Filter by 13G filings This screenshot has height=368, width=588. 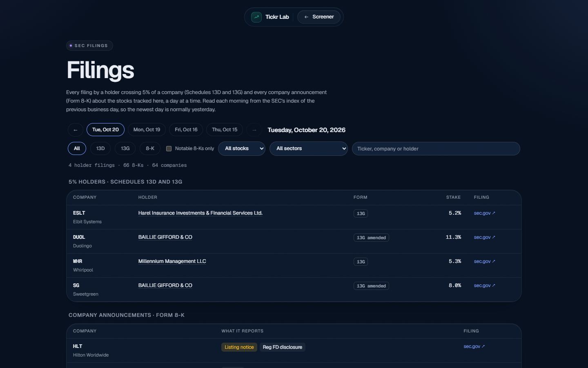[x=125, y=148]
